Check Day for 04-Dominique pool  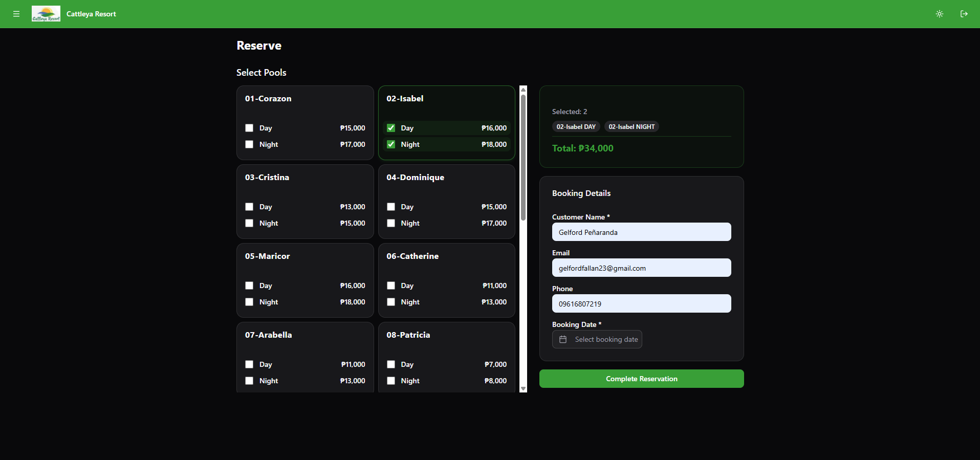pos(391,207)
